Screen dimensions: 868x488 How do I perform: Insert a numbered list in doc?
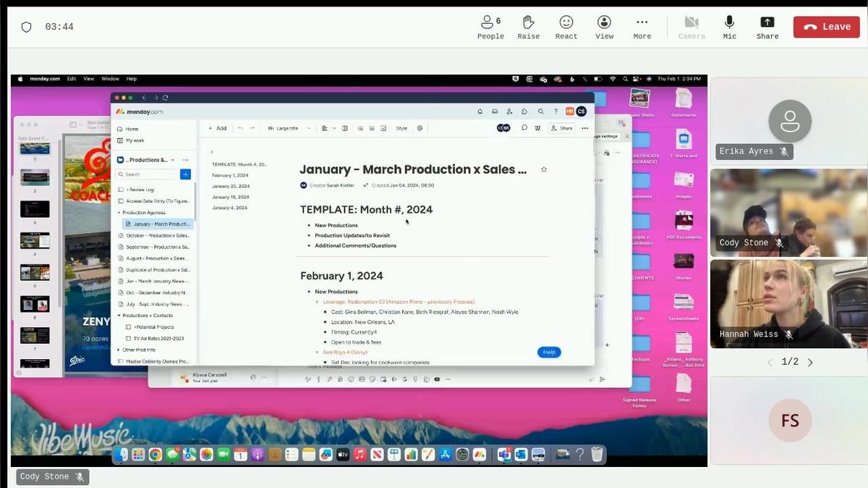click(x=372, y=128)
